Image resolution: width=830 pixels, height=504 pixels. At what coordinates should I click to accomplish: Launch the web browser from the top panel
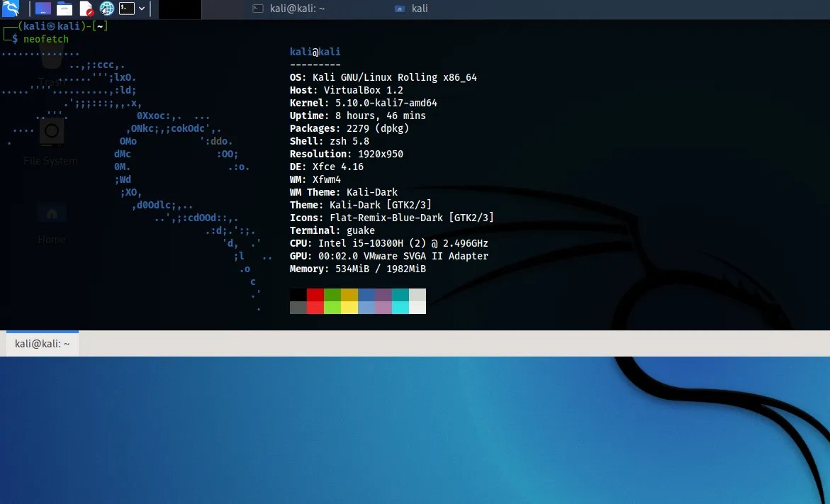pyautogui.click(x=106, y=9)
